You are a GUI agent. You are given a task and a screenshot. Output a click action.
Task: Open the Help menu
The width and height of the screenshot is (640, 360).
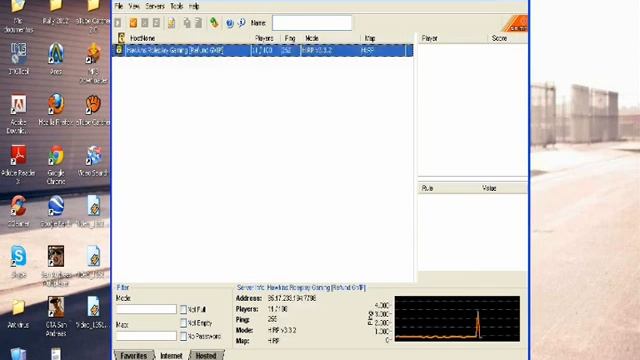coord(194,6)
